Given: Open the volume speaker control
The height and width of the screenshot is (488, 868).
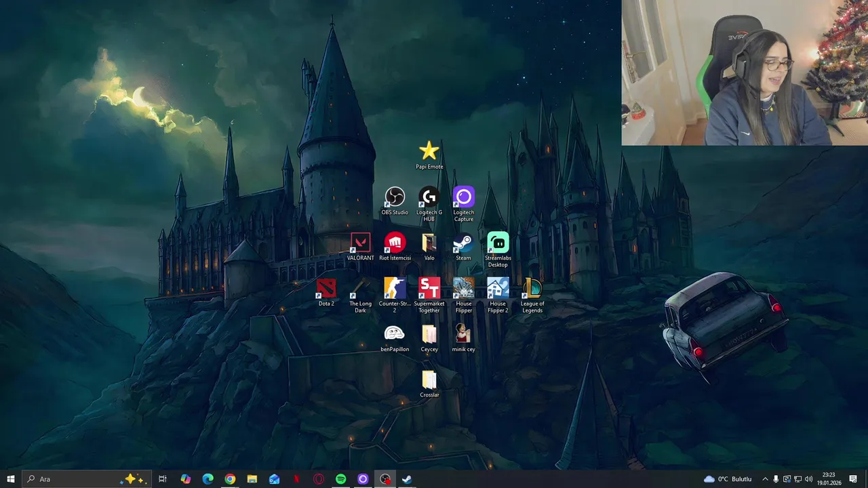Looking at the screenshot, I should pos(808,479).
